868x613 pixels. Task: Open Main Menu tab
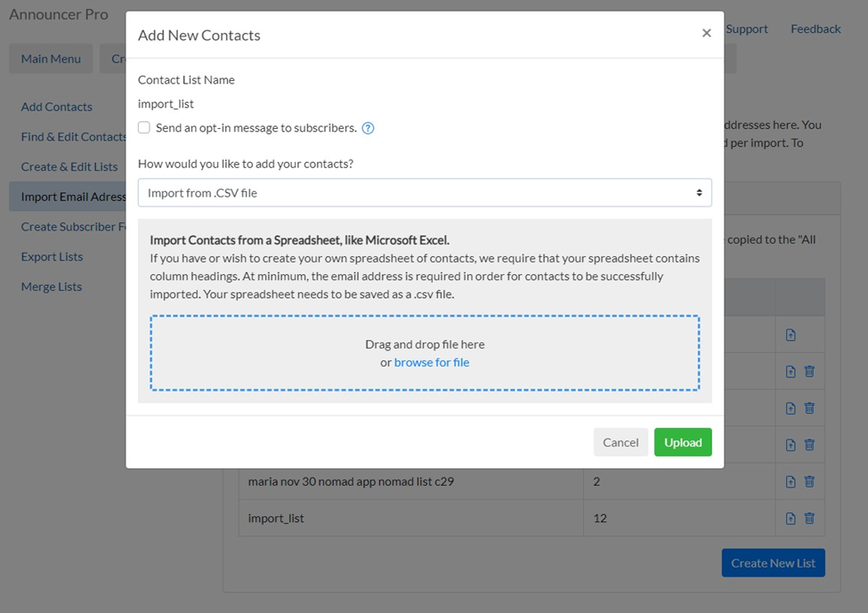pyautogui.click(x=51, y=59)
